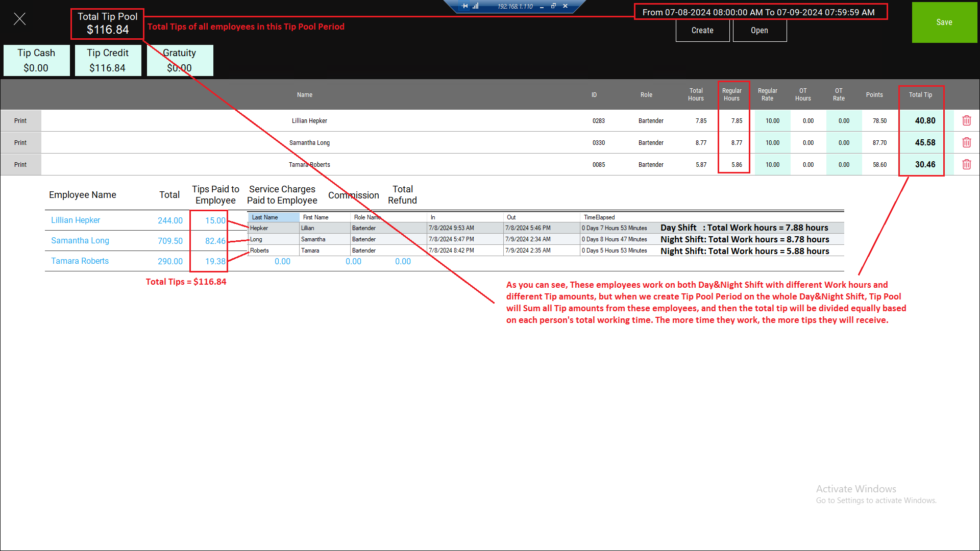Edit Samantha Long's OT Rate field
The image size is (980, 551).
(x=844, y=143)
